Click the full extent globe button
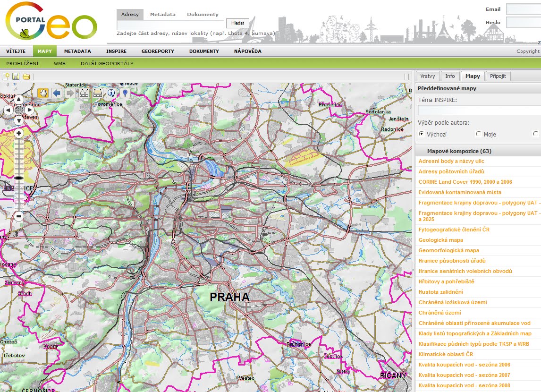 point(18,111)
